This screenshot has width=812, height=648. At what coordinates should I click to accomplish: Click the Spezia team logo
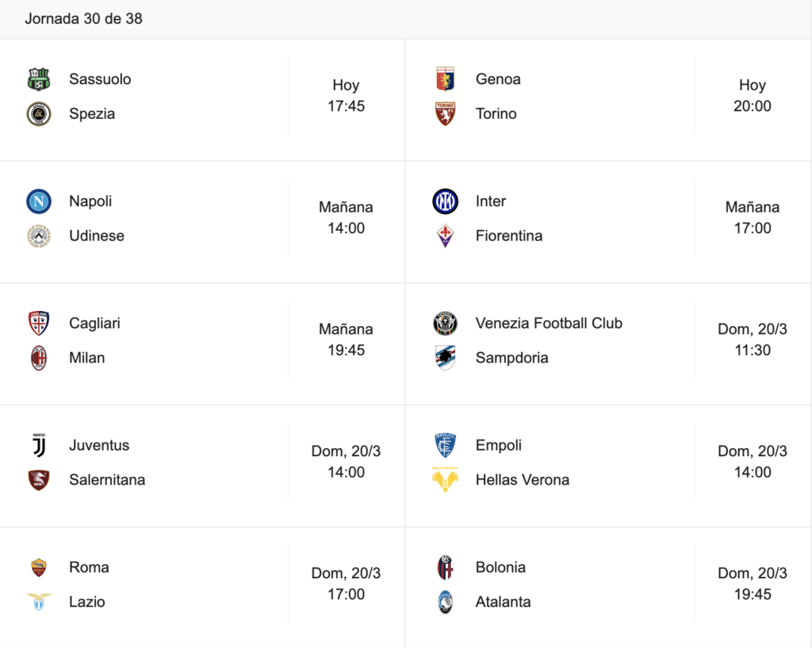coord(39,114)
